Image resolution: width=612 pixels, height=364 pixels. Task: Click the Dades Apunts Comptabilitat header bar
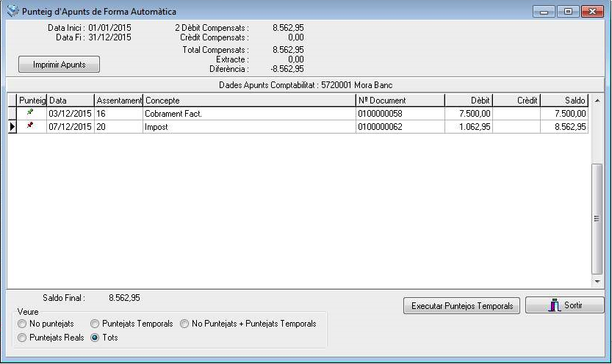tap(305, 85)
